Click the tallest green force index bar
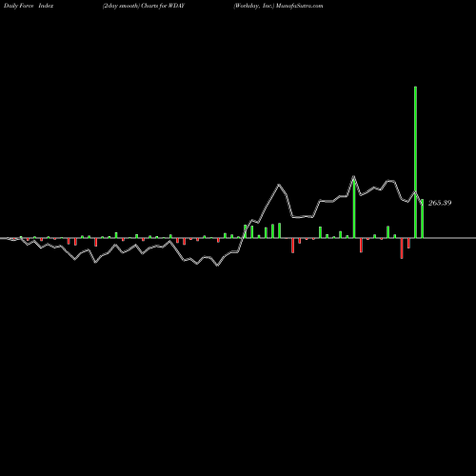 (415, 162)
